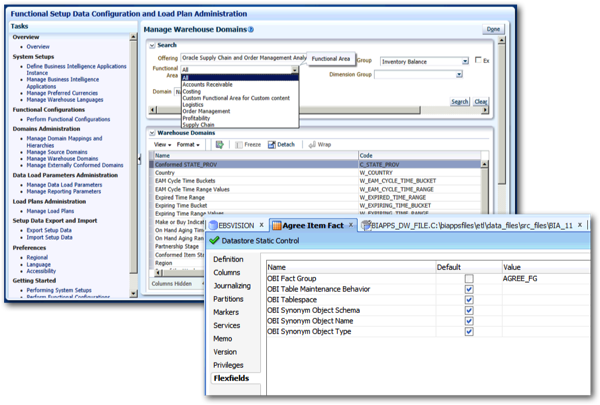Select Accounts Receivable in Functional Area list
Screen dimensions: 600x405
click(x=207, y=85)
